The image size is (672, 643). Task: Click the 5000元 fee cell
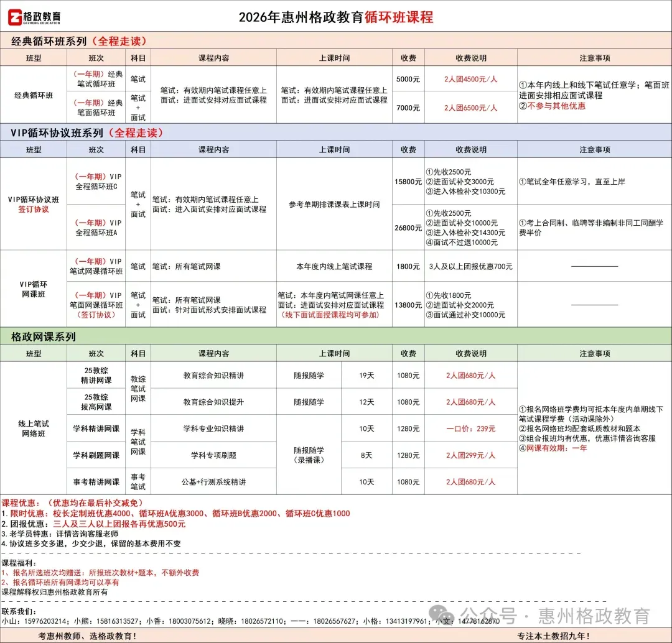coord(408,79)
